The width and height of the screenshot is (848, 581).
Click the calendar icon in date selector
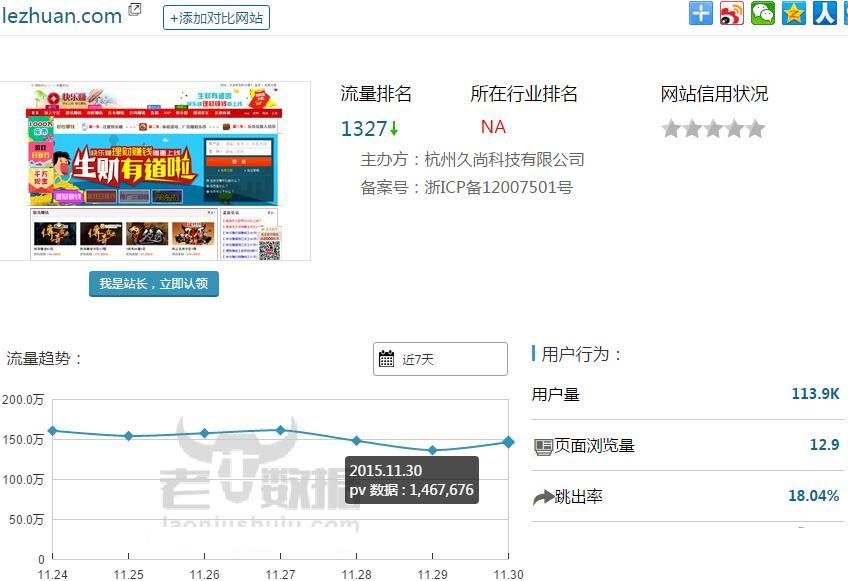(387, 359)
